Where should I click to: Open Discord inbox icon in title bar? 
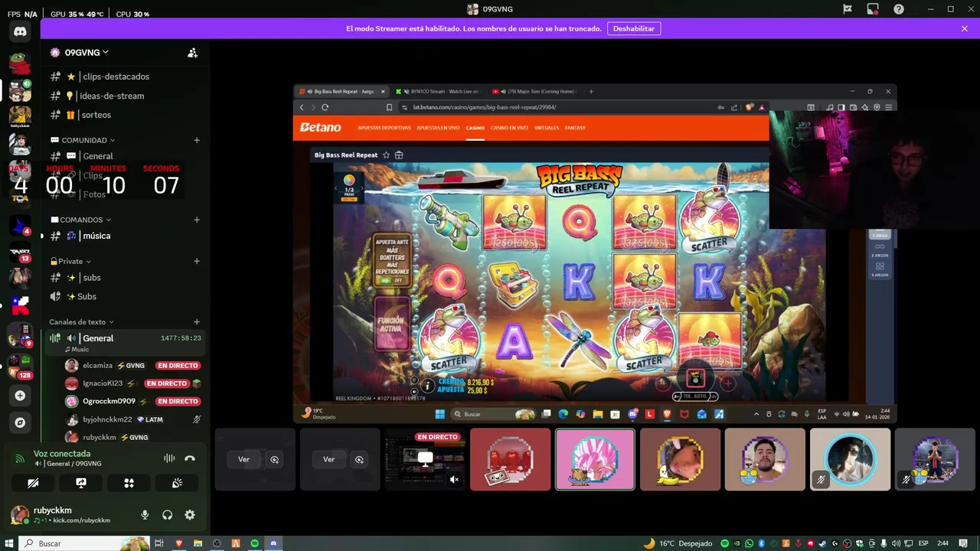click(x=873, y=9)
